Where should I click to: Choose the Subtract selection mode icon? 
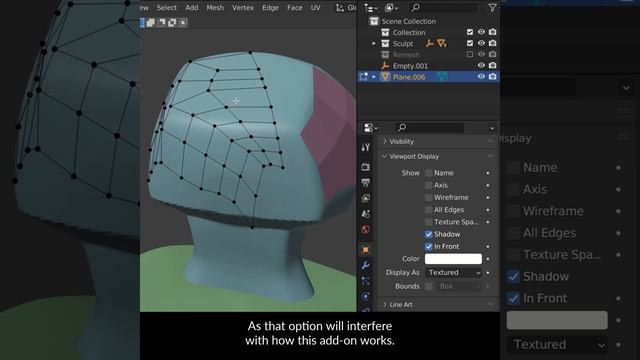pyautogui.click(x=162, y=22)
